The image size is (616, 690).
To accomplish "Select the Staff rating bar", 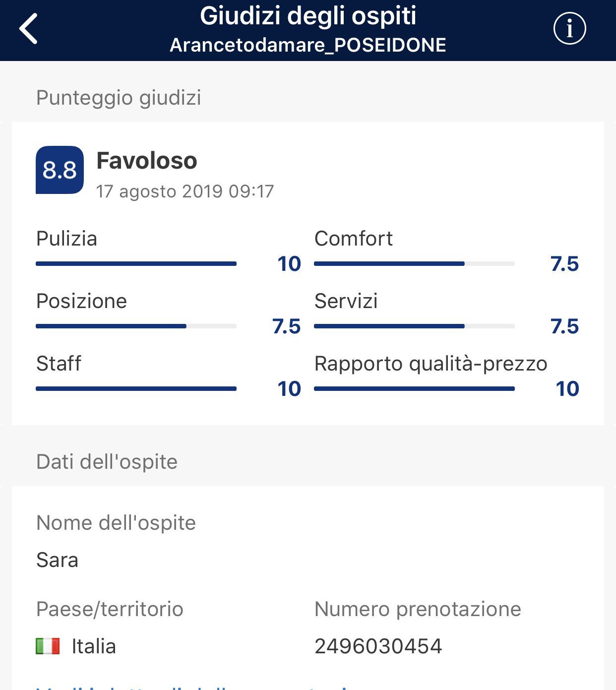I will click(x=136, y=389).
